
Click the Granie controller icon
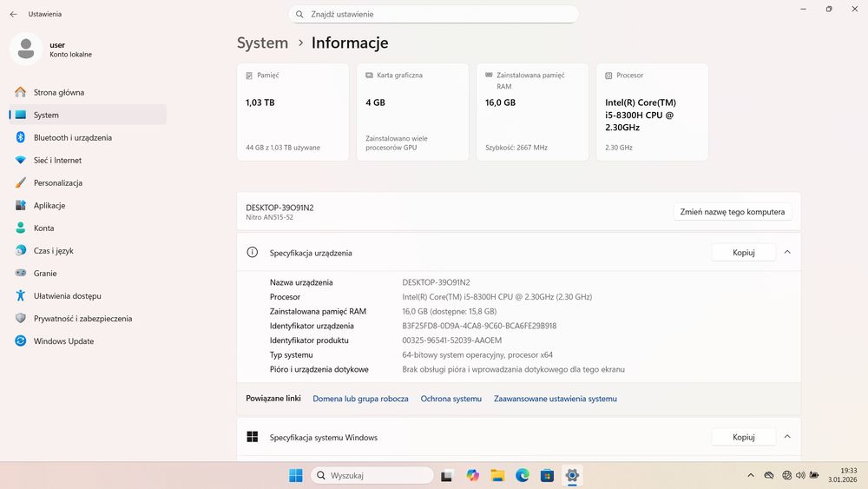(21, 273)
